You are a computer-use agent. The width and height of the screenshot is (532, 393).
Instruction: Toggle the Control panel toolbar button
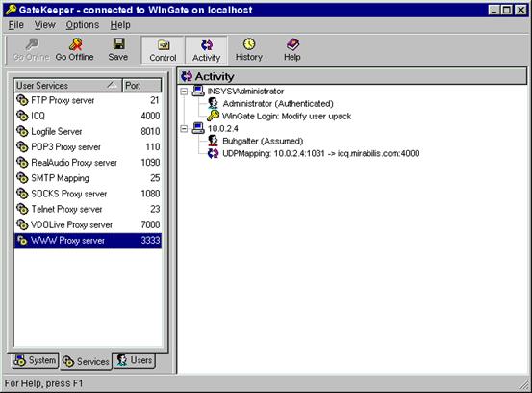[163, 50]
